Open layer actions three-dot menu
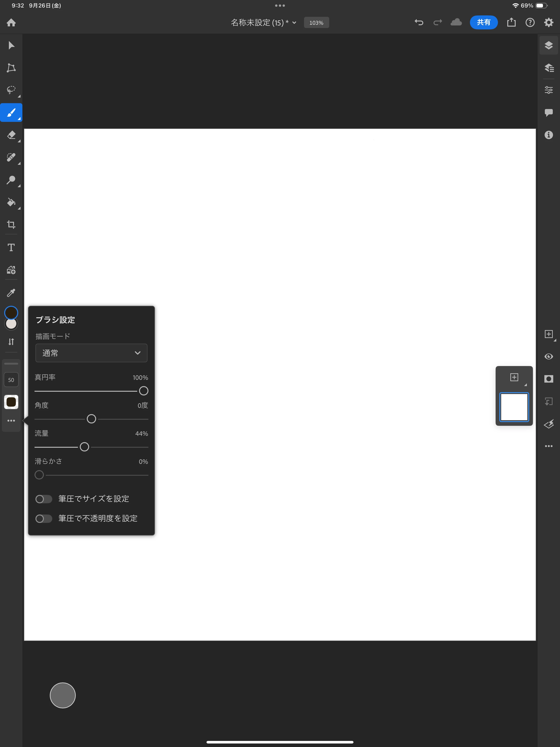 tap(549, 446)
